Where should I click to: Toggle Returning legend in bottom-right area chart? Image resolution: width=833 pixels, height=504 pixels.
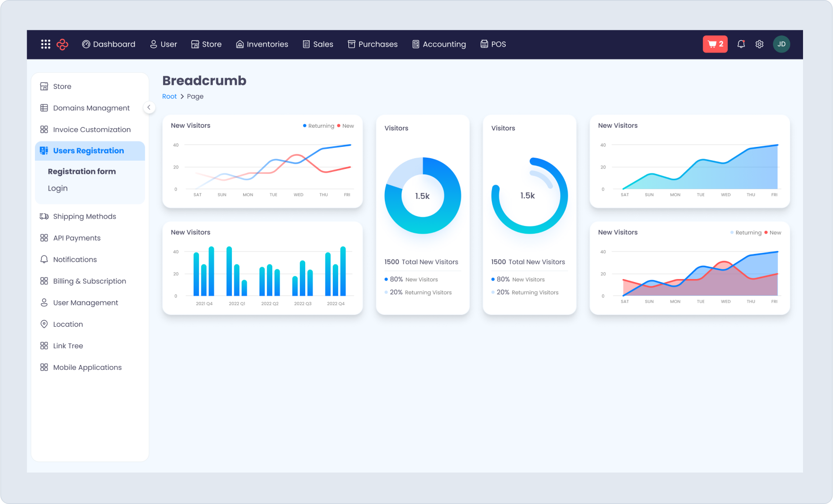click(x=746, y=233)
